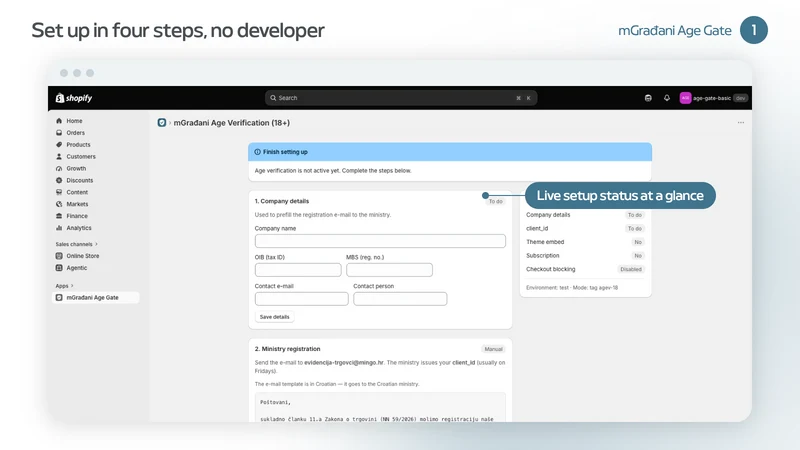Click the Shopify logo
This screenshot has height=450, width=800.
74,98
